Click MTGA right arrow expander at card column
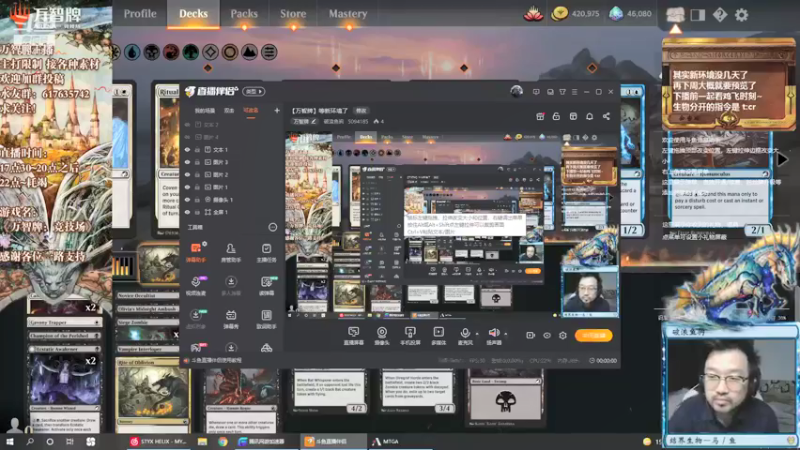The image size is (800, 450). (783, 160)
